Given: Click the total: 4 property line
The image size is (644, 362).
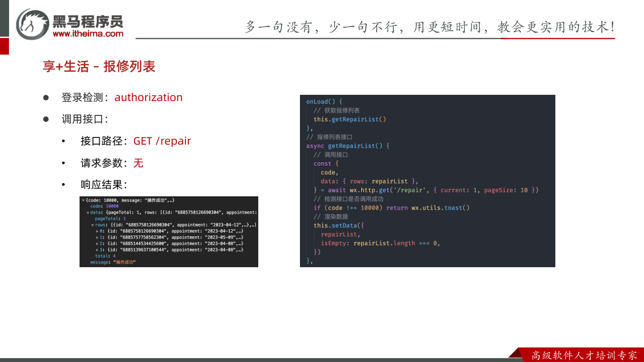Looking at the screenshot, I should point(105,256).
